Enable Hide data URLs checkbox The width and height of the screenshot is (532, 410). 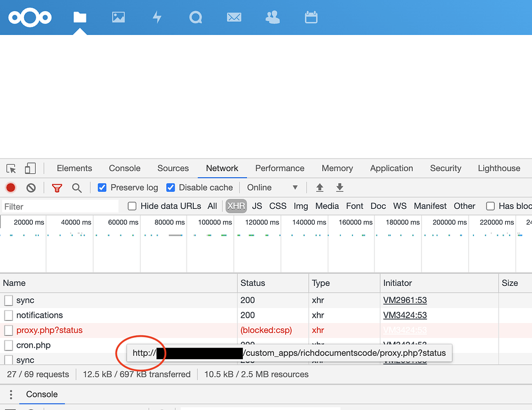coord(132,206)
